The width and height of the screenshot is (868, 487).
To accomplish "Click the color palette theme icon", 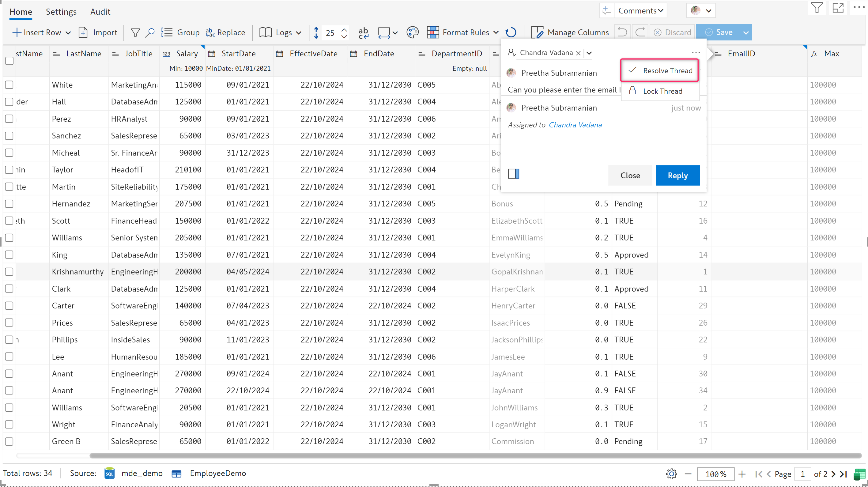I will 412,33.
